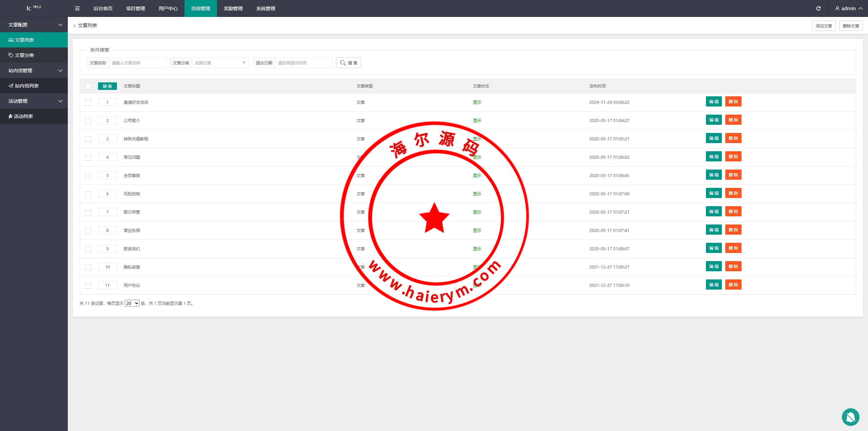868x431 pixels.
Task: Check the checkbox for 用户协议 row
Action: (x=88, y=286)
